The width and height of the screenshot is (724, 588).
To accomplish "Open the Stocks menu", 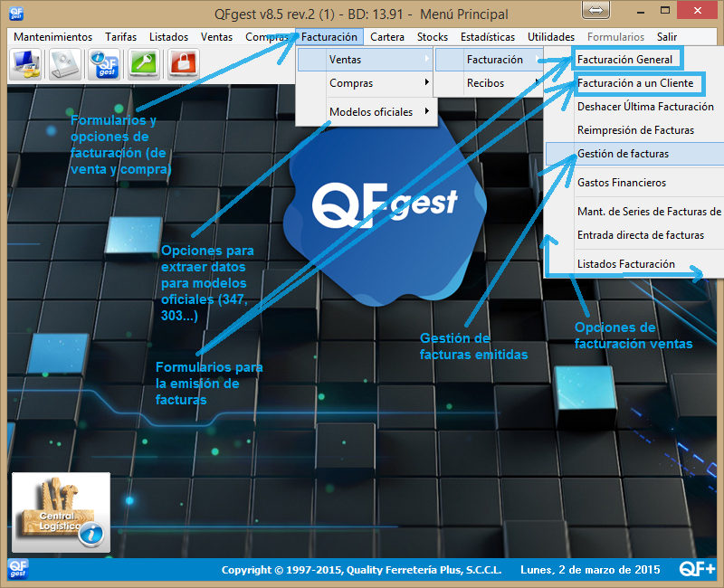I will (433, 37).
